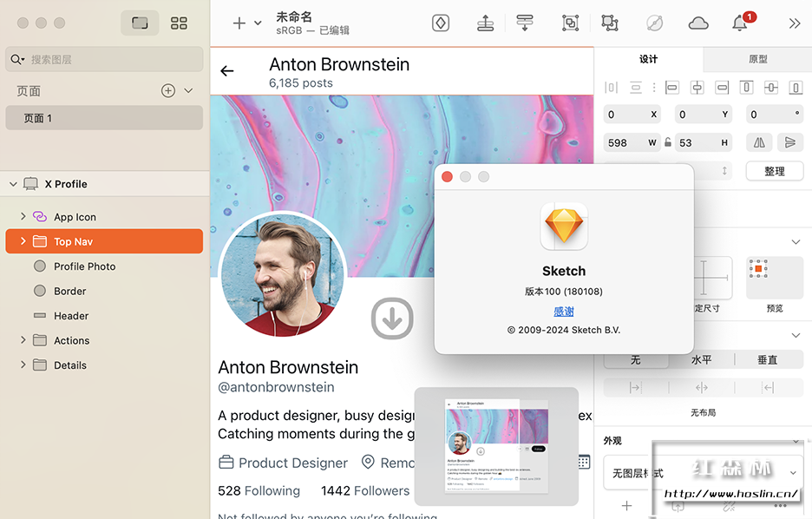Align layers to bottom edge

(x=796, y=88)
